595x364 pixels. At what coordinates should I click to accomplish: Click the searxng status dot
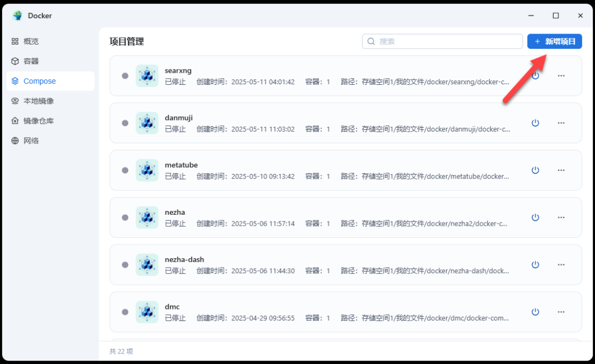point(125,76)
